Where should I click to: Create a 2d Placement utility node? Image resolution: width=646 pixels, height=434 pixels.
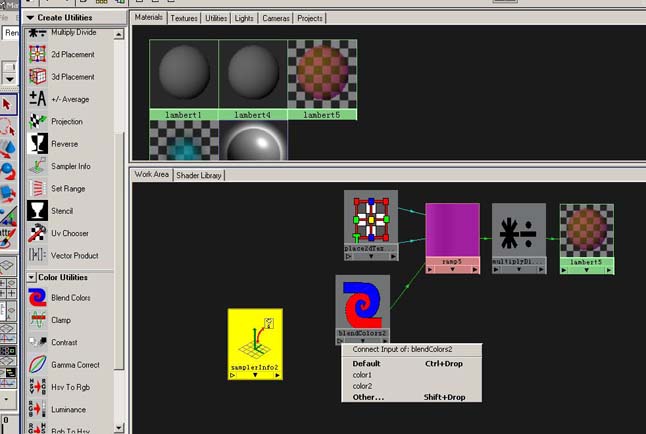coord(37,54)
